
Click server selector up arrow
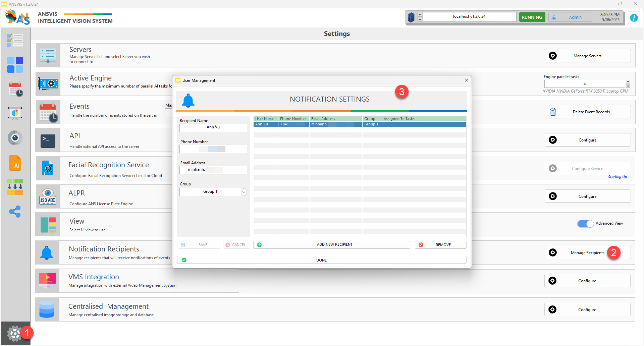[420, 15]
